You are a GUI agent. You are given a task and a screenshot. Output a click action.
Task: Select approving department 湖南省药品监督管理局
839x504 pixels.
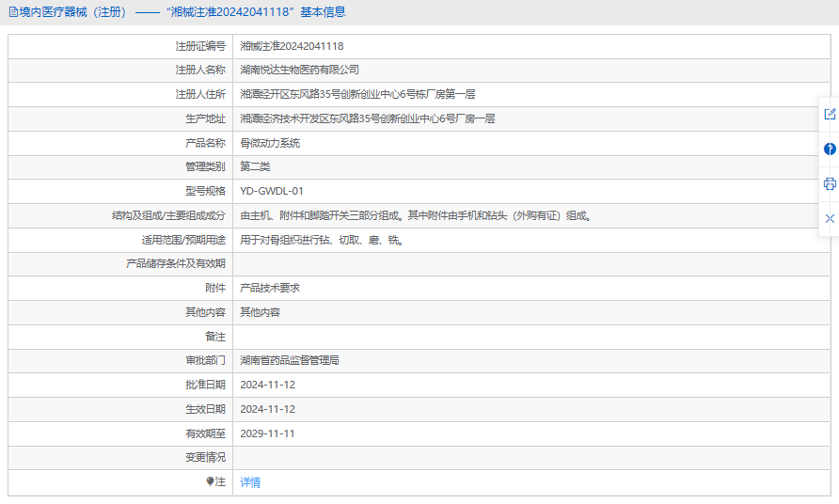click(x=290, y=361)
